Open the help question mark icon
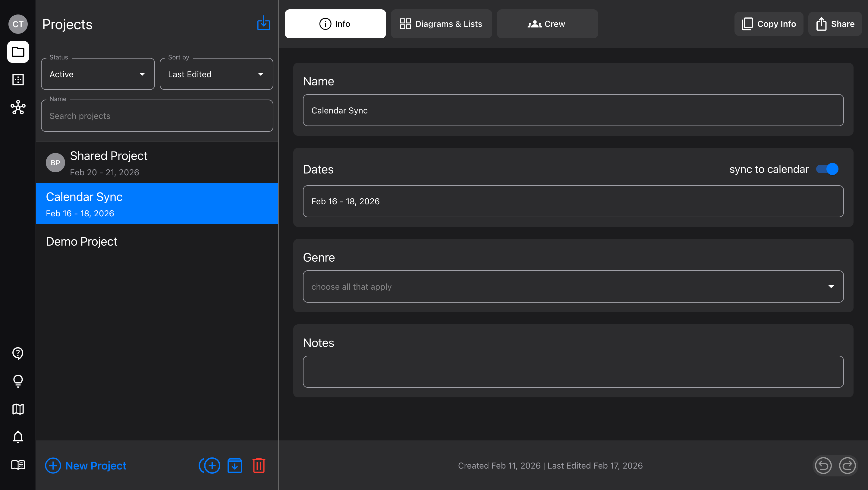 (x=18, y=353)
